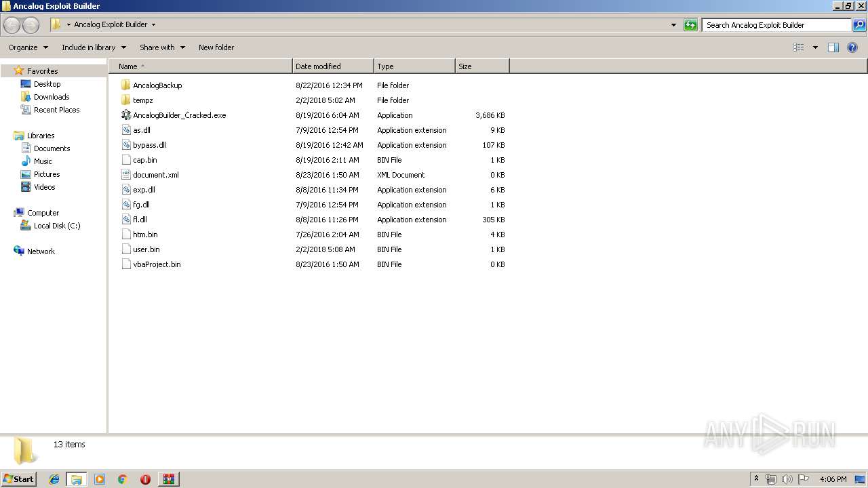Launch Chrome from the taskbar

tap(123, 479)
